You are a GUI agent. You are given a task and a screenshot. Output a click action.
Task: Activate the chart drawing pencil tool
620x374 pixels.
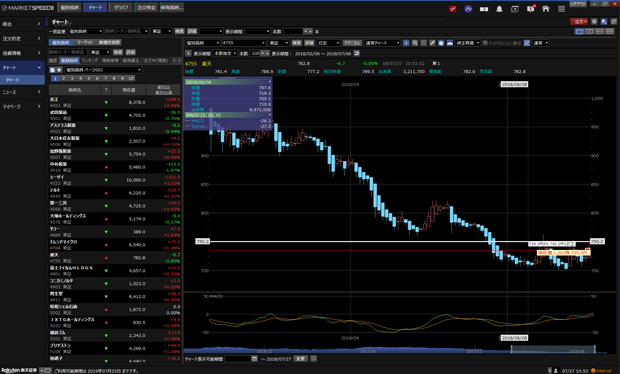[432, 43]
